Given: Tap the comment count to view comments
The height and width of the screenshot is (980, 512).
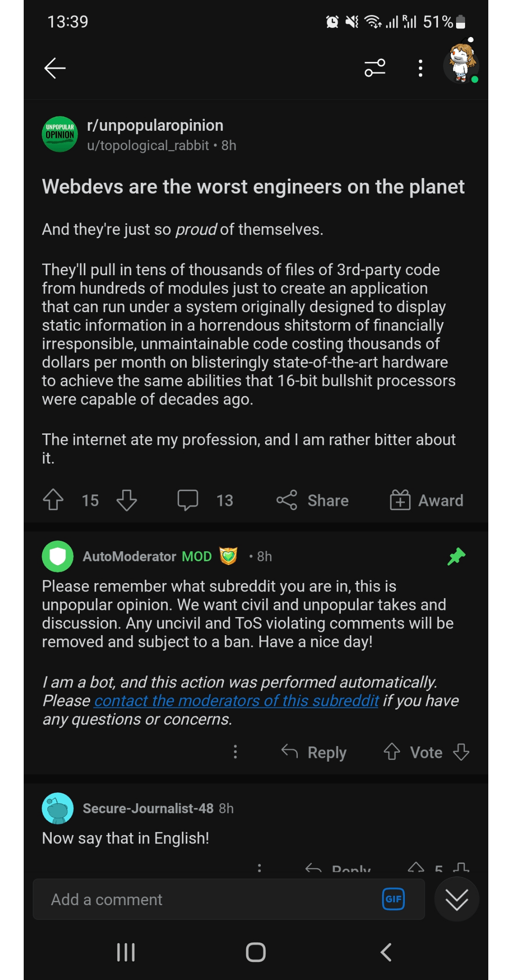Looking at the screenshot, I should pos(206,499).
